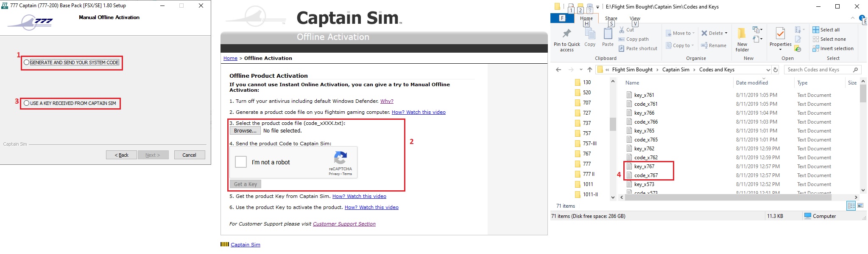Click the New folder icon

point(742,34)
